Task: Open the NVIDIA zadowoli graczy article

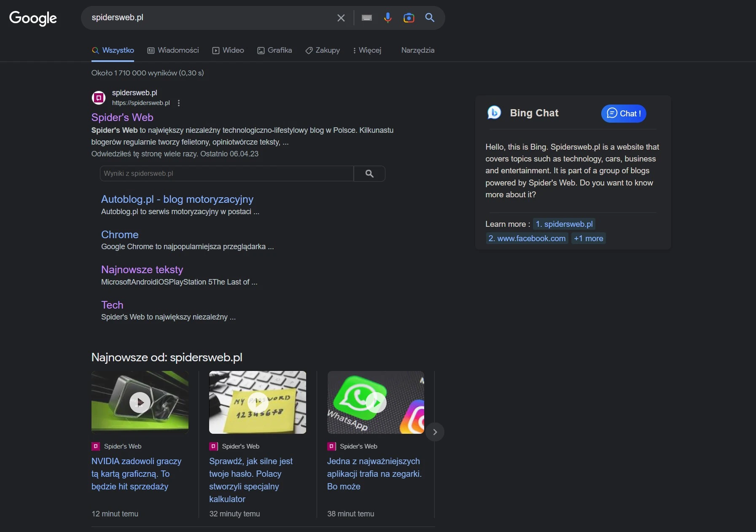Action: pyautogui.click(x=137, y=474)
